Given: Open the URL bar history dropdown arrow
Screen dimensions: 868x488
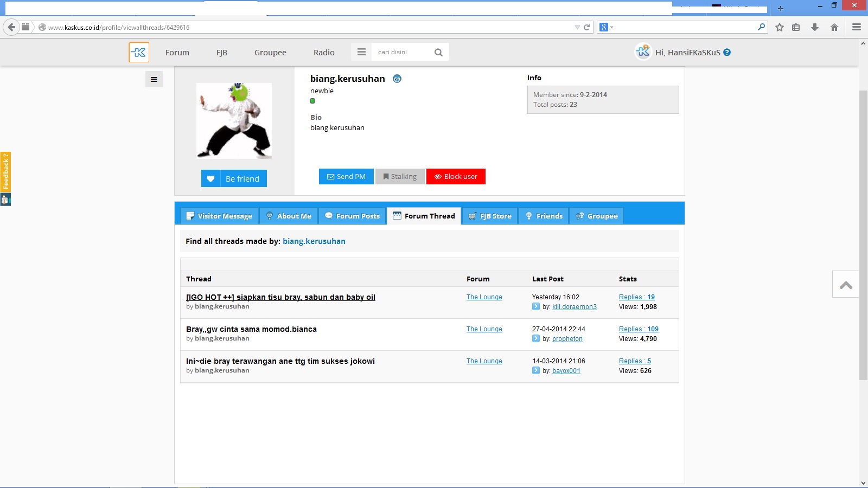Looking at the screenshot, I should [x=577, y=27].
